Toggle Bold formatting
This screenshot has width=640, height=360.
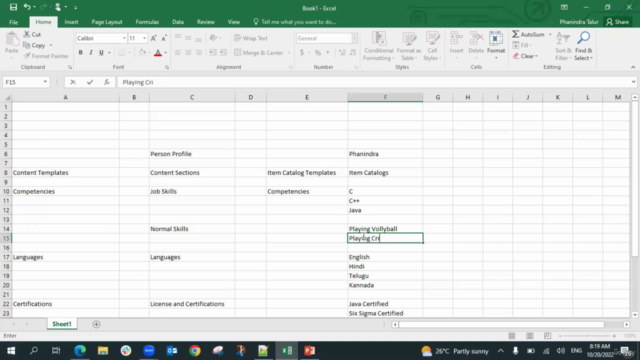point(80,53)
